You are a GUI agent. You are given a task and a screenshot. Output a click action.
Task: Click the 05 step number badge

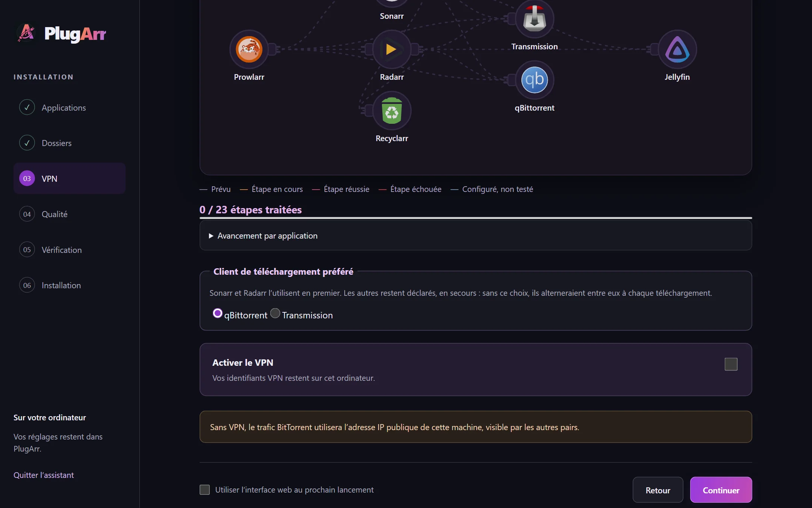tap(27, 249)
